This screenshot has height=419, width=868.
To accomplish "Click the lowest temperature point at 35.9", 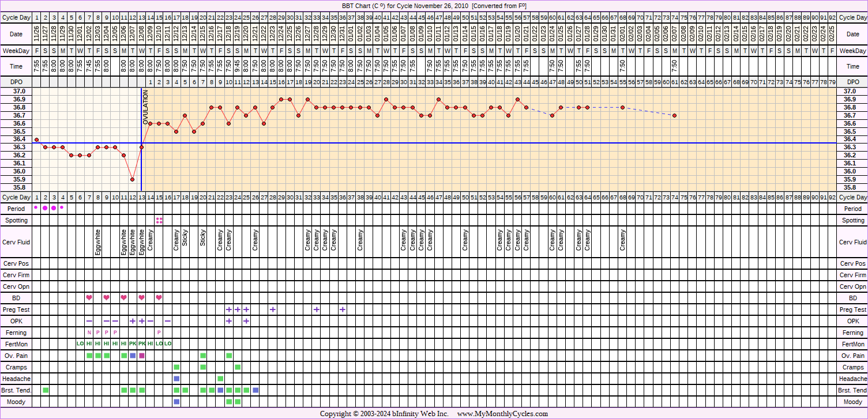I will click(133, 179).
